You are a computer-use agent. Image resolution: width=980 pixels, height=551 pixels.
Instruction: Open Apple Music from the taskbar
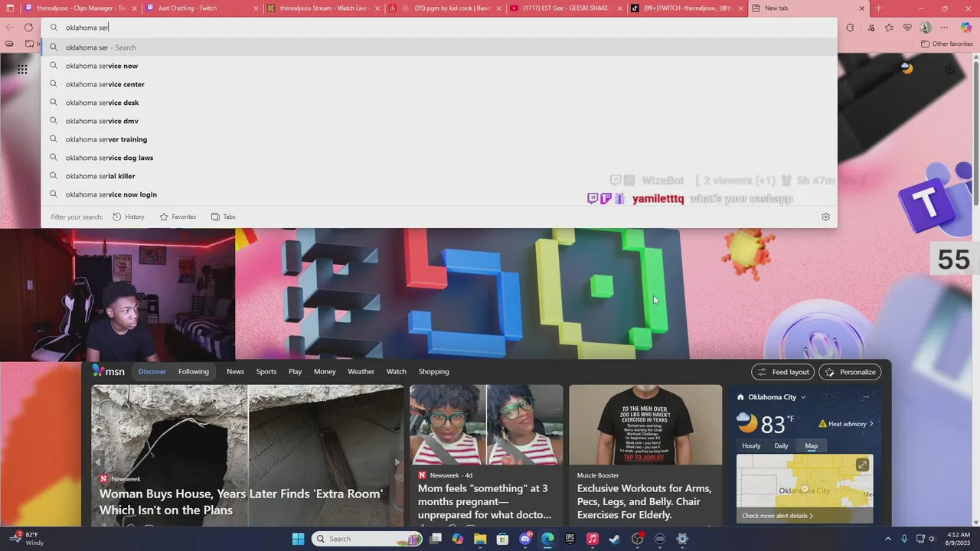tap(592, 539)
